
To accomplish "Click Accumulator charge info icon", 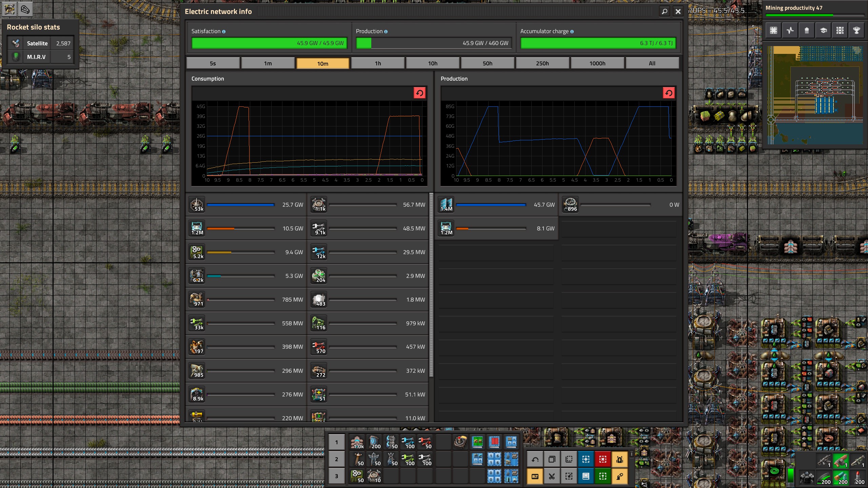I will pos(572,32).
